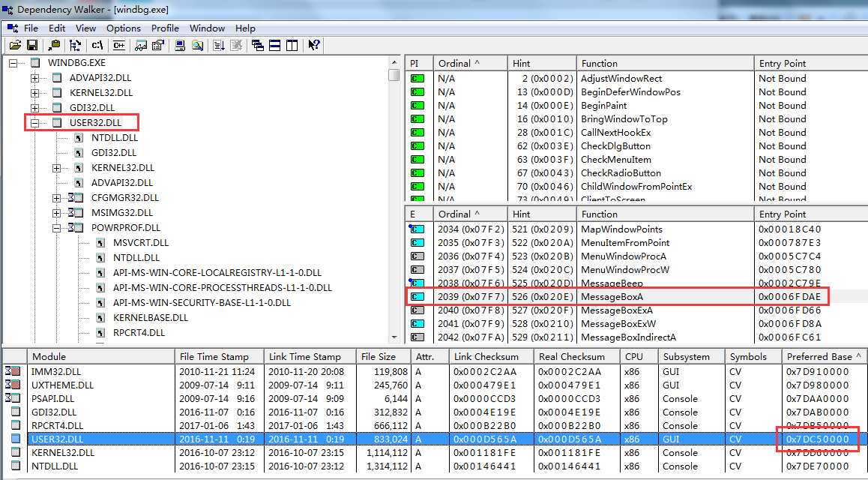The image size is (868, 480).
Task: Sort exports by Entry Point column header
Action: pos(810,214)
